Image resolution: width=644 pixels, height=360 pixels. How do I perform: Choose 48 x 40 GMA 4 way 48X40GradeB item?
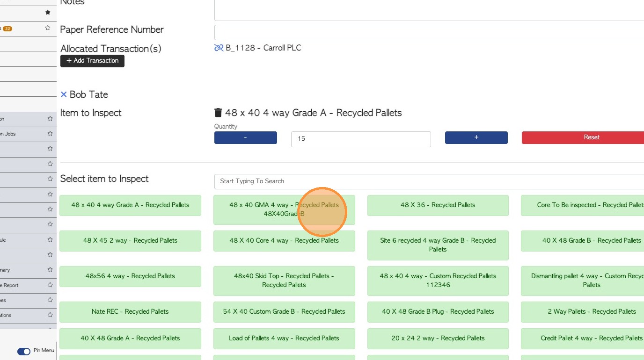[284, 209]
